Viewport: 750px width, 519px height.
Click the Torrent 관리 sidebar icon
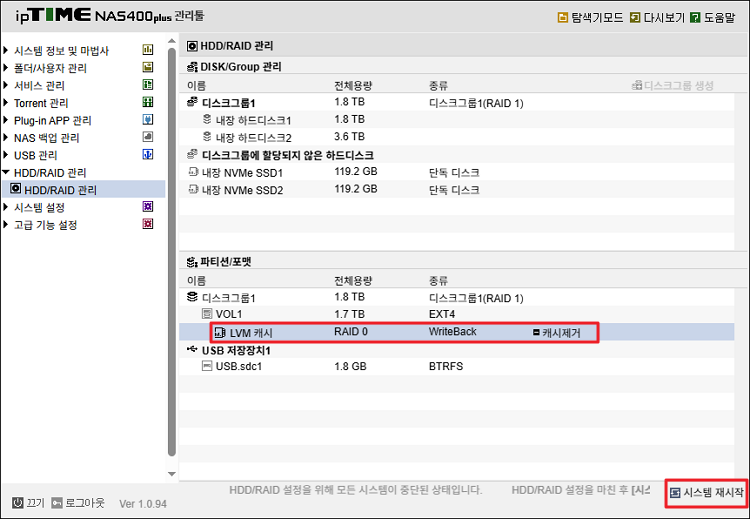(148, 102)
